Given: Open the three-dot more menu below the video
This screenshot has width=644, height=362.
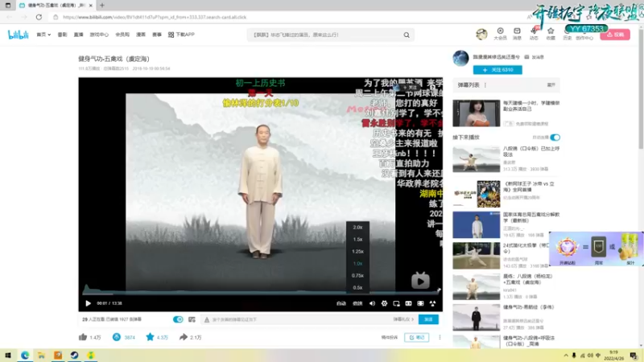Looking at the screenshot, I should pyautogui.click(x=440, y=337).
